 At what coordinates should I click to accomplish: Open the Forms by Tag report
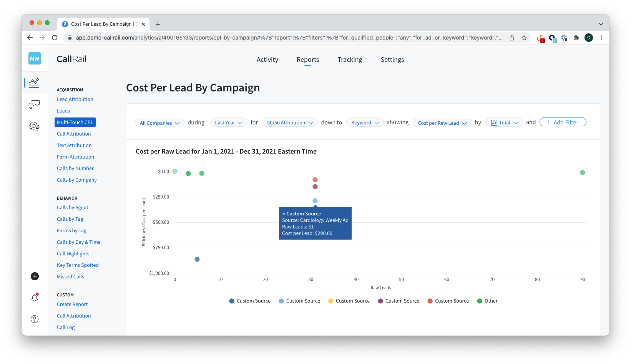click(71, 230)
